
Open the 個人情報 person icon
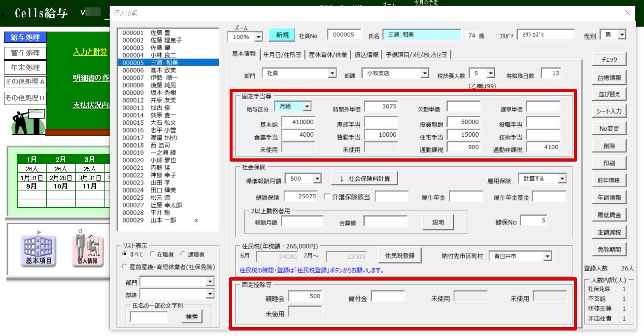87,250
